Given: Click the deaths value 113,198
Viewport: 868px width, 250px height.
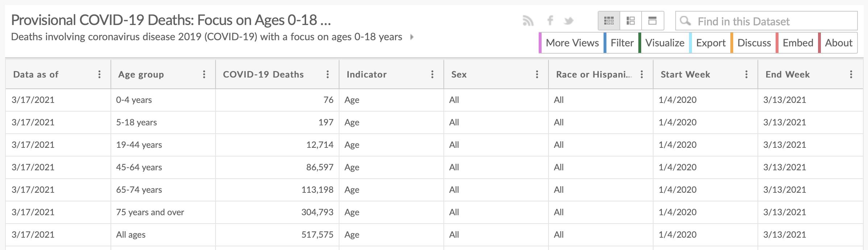Looking at the screenshot, I should pos(317,190).
